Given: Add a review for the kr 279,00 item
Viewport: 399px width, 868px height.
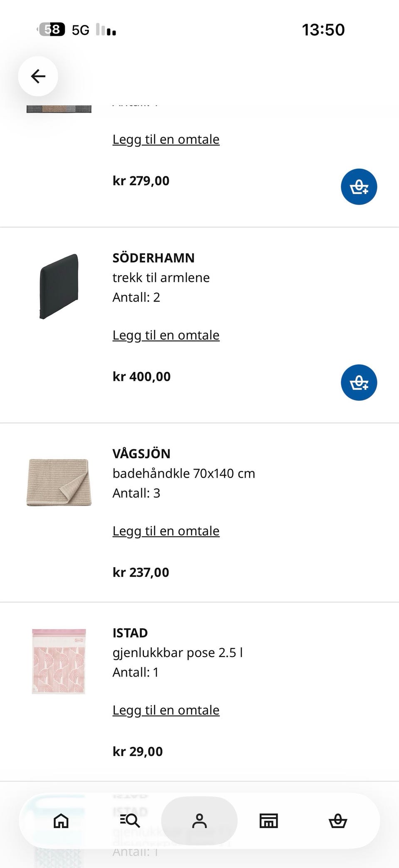Looking at the screenshot, I should [166, 140].
